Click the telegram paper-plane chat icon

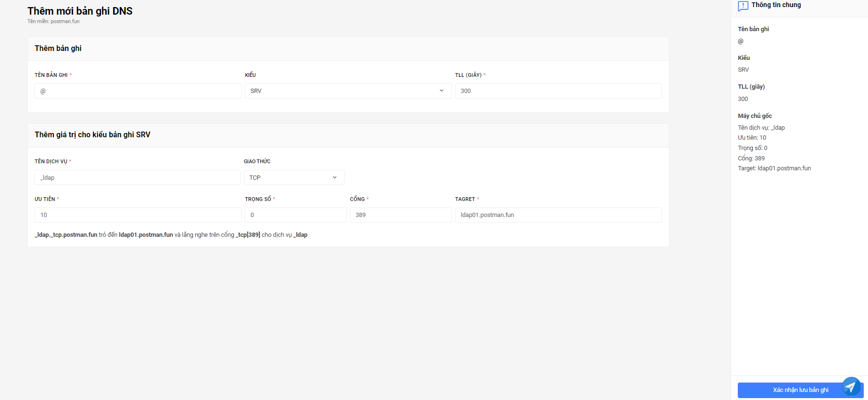(851, 386)
